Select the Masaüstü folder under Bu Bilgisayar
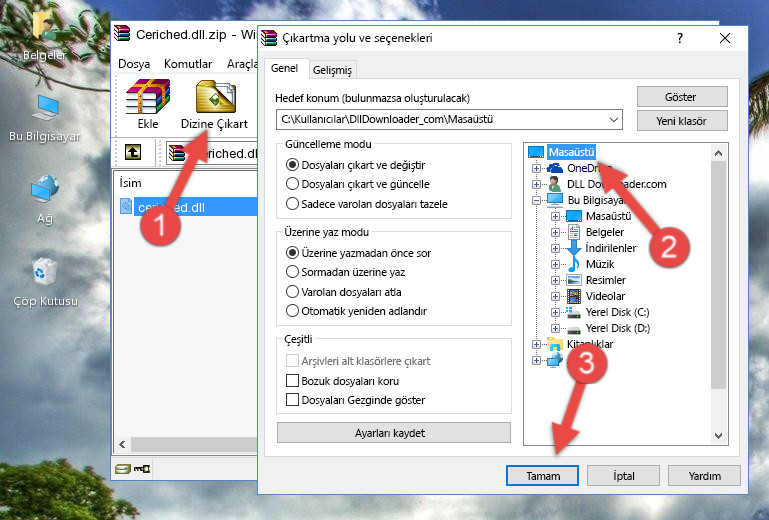This screenshot has height=520, width=769. click(608, 216)
